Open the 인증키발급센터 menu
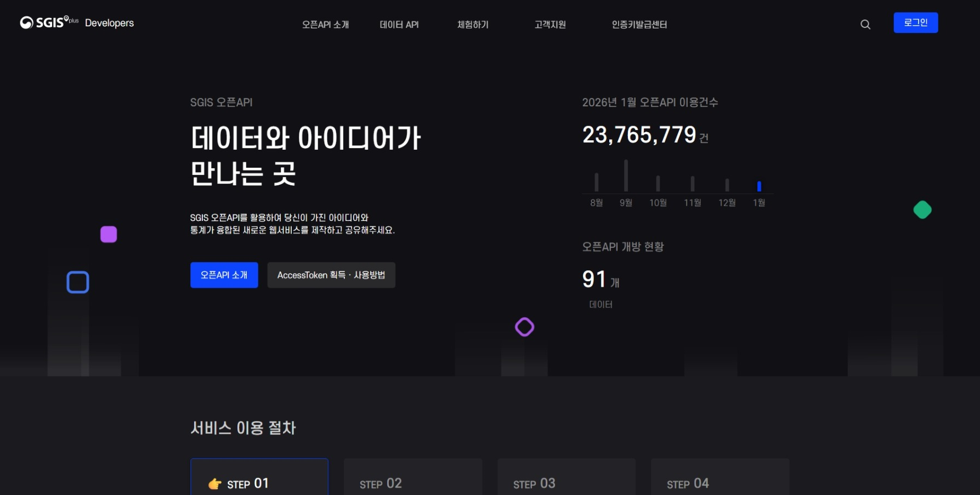This screenshot has height=495, width=980. 639,25
